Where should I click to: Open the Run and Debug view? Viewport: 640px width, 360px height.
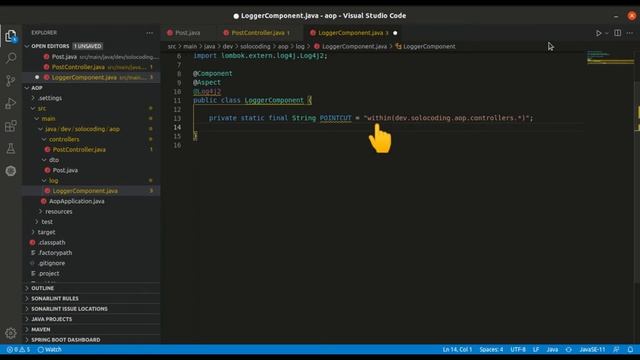pyautogui.click(x=11, y=103)
